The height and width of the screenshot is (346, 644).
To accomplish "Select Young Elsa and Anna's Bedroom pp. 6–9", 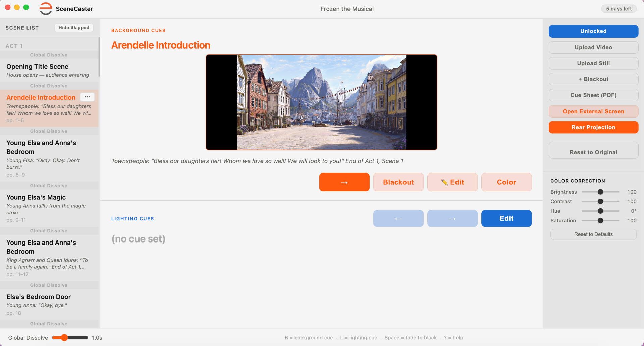I will pos(49,158).
